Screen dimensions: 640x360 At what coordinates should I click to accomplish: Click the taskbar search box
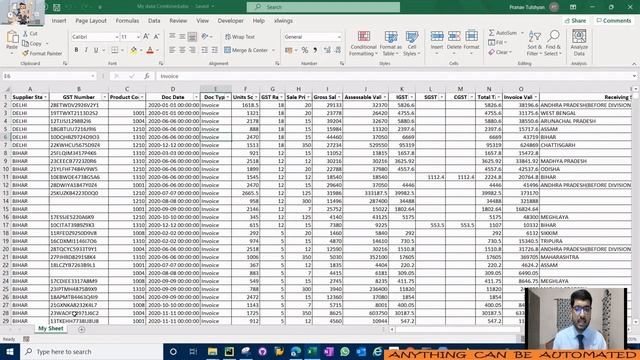coord(91,351)
